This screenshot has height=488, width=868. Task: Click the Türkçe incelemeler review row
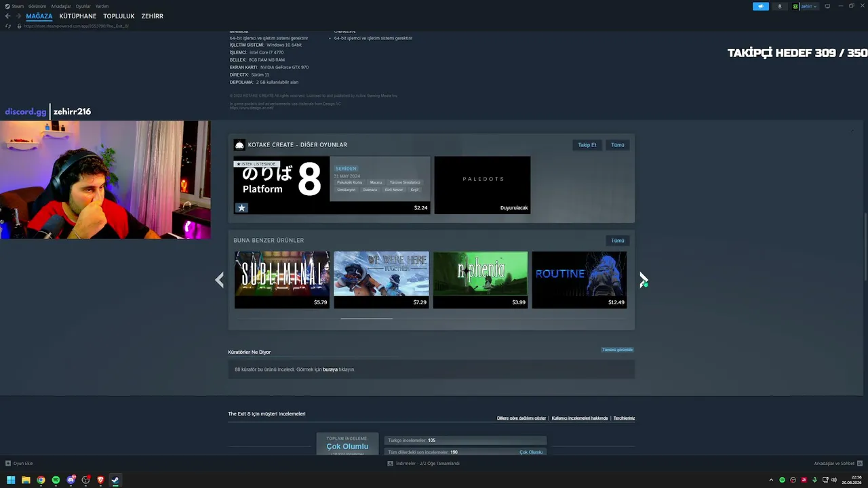(465, 441)
